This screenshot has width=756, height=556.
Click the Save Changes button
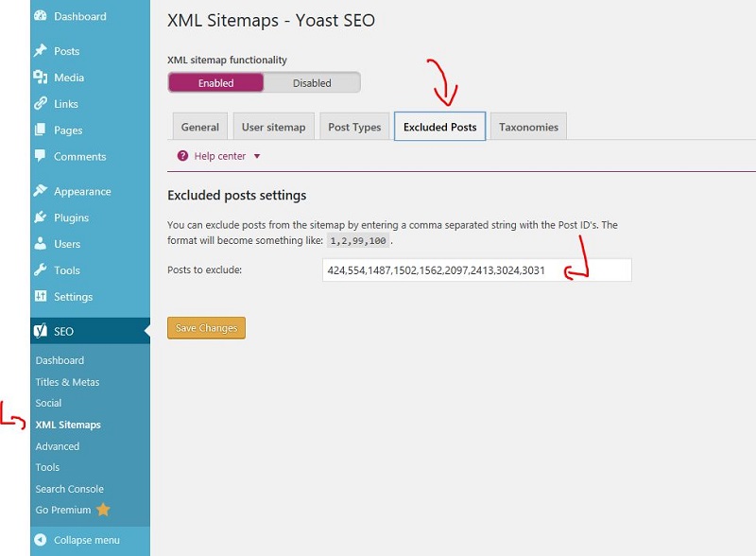pyautogui.click(x=206, y=328)
